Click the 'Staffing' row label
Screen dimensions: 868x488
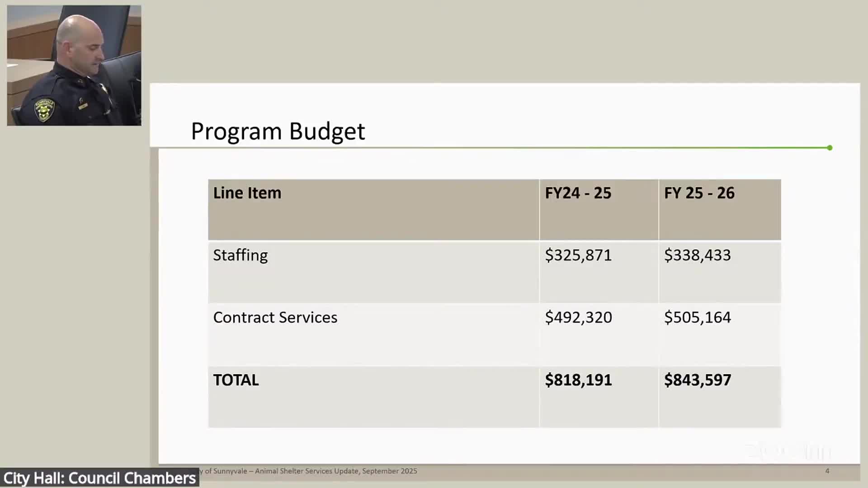pyautogui.click(x=240, y=255)
